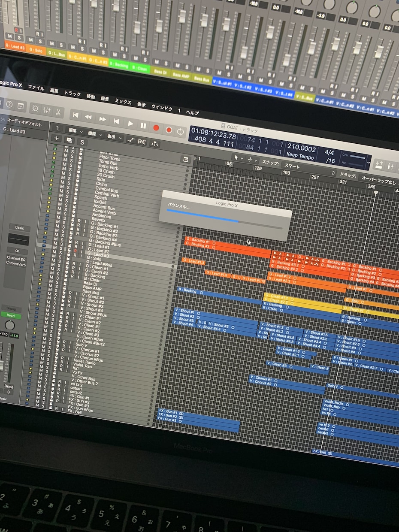Click the Group slot in the inspector
The width and height of the screenshot is (399, 532).
pos(11,308)
